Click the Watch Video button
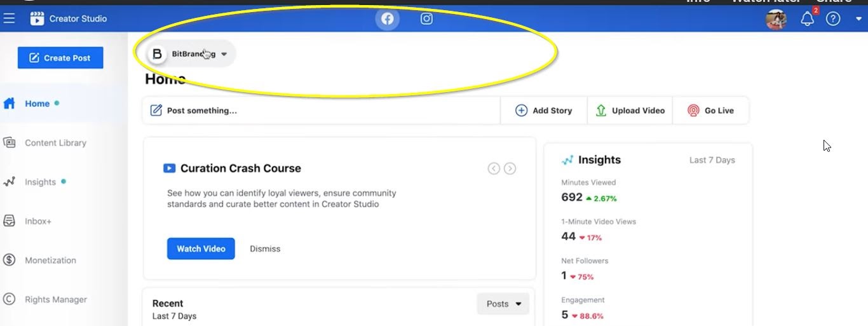Image resolution: width=868 pixels, height=326 pixels. 201,248
